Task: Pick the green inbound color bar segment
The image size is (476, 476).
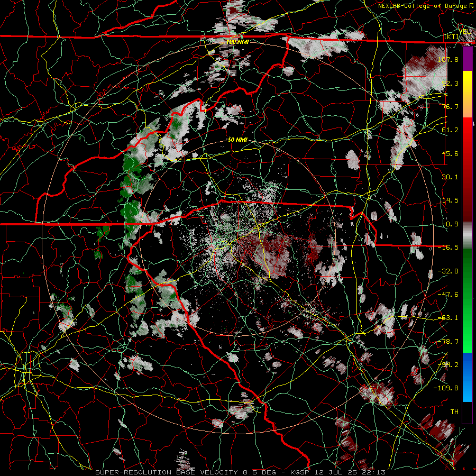Action: coord(467,300)
